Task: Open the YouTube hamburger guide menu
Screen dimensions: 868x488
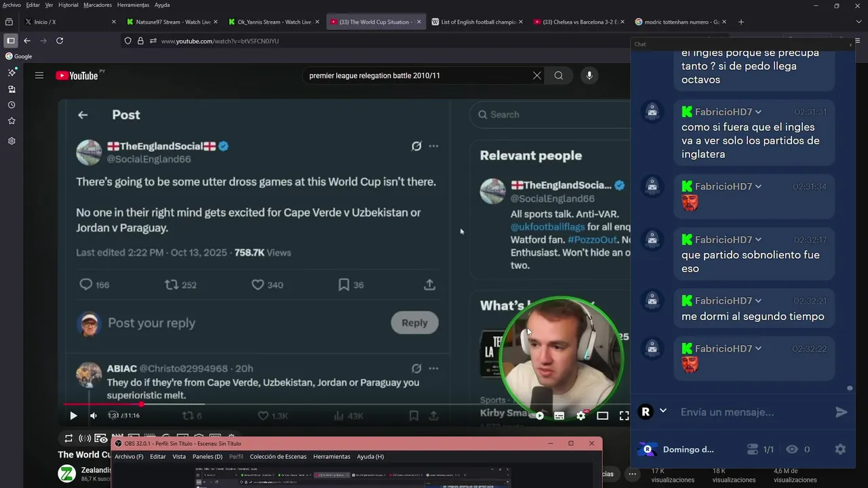Action: pos(39,75)
